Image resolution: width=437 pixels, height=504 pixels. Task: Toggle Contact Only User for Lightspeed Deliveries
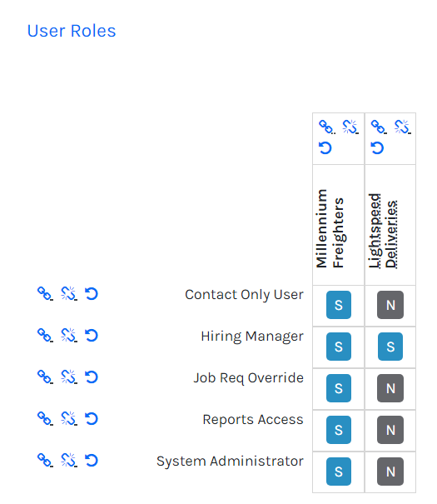pos(390,305)
